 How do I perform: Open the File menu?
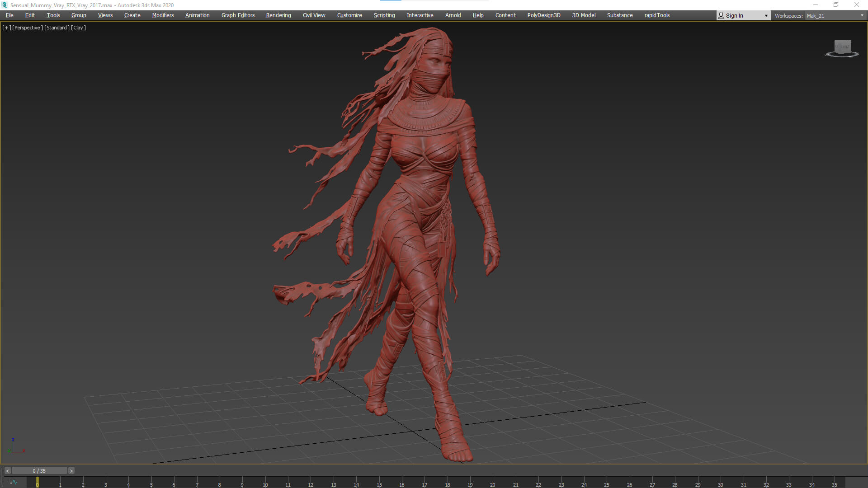[9, 15]
